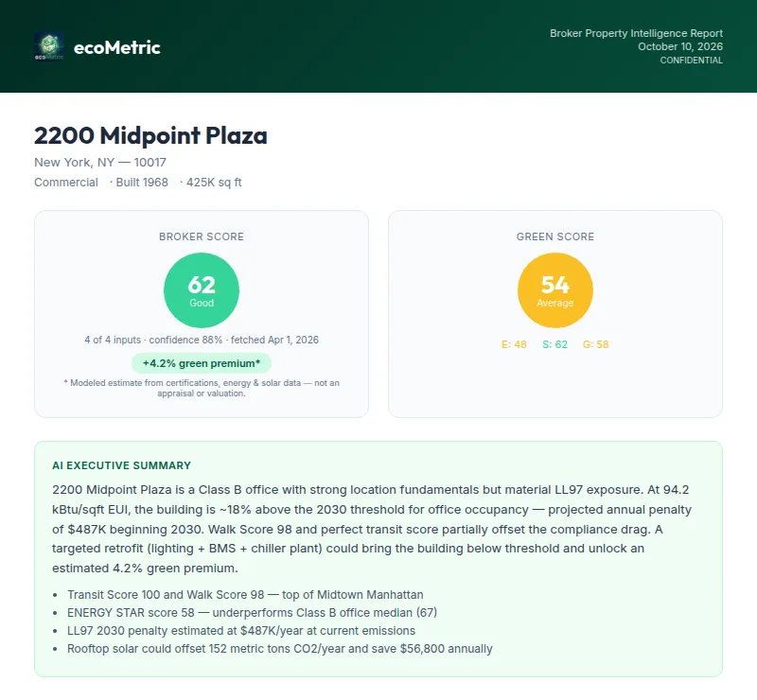Click the Broker Property Intelligence Report title
Image resolution: width=757 pixels, height=700 pixels.
[636, 33]
